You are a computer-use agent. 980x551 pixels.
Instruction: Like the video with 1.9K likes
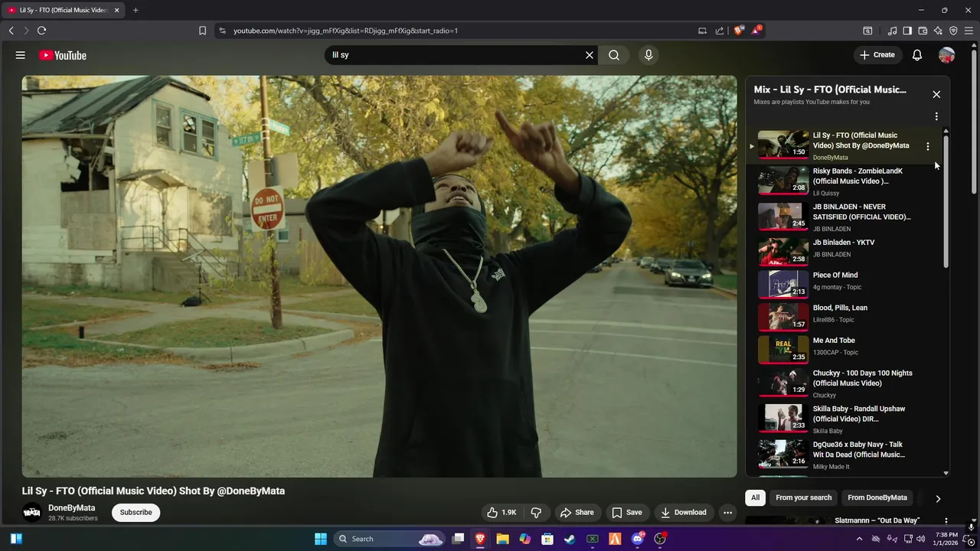click(501, 513)
